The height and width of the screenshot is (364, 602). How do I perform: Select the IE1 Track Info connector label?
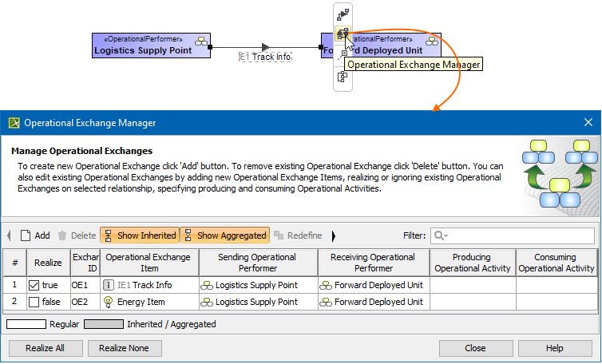click(265, 57)
